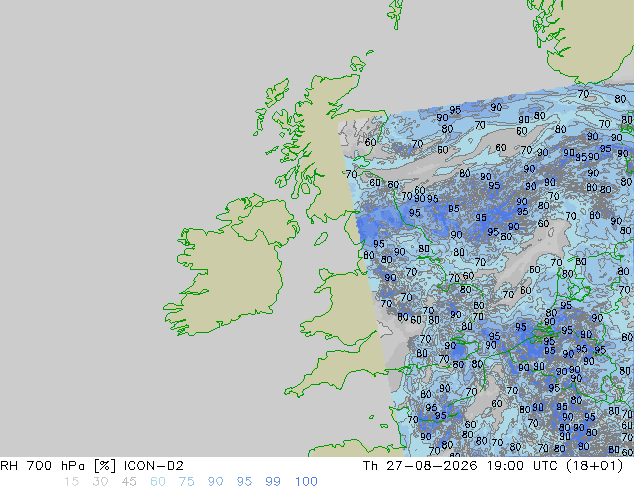This screenshot has width=634, height=490.
Task: Select legend value 30
Action: coord(100,482)
